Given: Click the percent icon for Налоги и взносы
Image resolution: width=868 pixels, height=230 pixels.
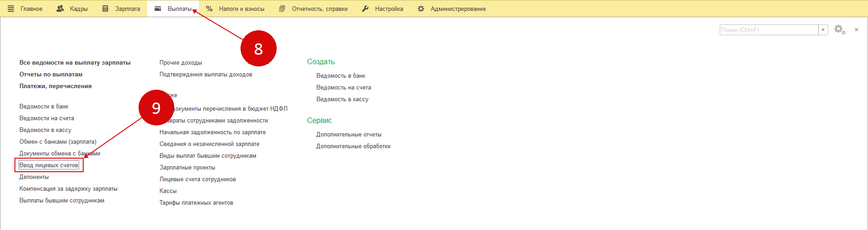Looking at the screenshot, I should 209,9.
